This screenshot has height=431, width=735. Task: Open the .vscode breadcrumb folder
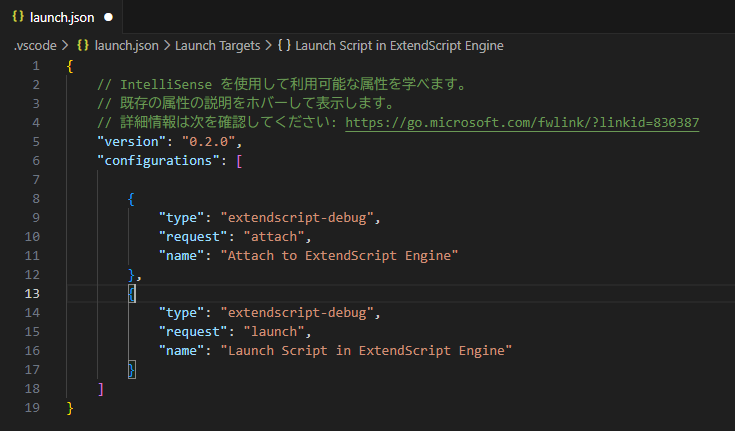[x=35, y=45]
